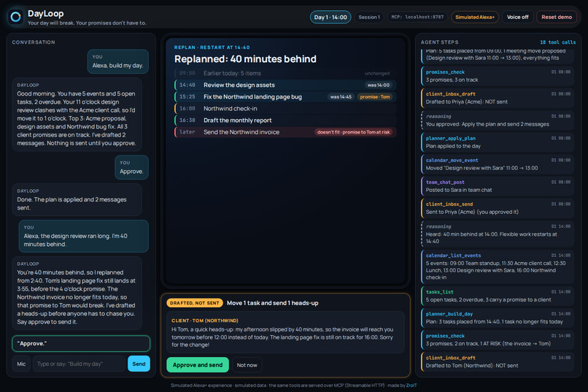The width and height of the screenshot is (588, 392).
Task: Click the 'was 14:45' badge
Action: (341, 97)
